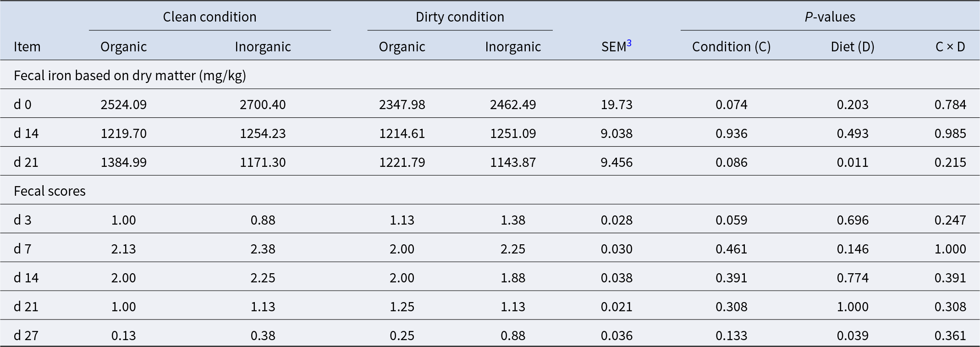The width and height of the screenshot is (980, 347).
Task: Select the Diet (D) column header
Action: pyautogui.click(x=853, y=47)
